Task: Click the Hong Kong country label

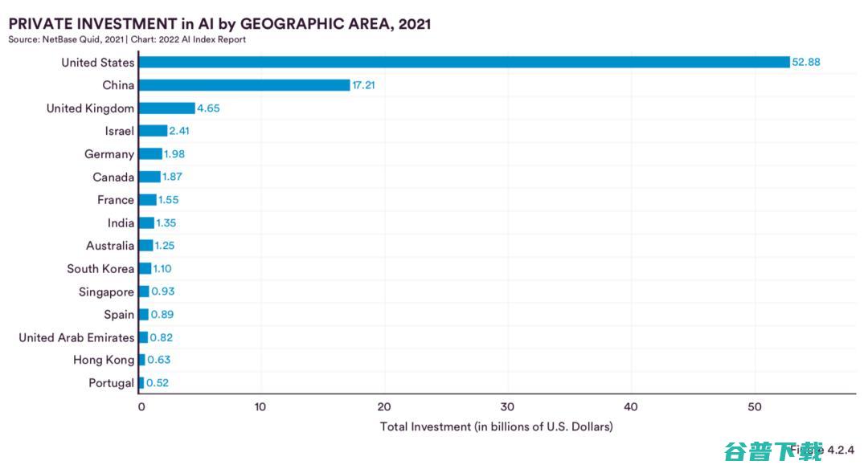Action: (104, 361)
